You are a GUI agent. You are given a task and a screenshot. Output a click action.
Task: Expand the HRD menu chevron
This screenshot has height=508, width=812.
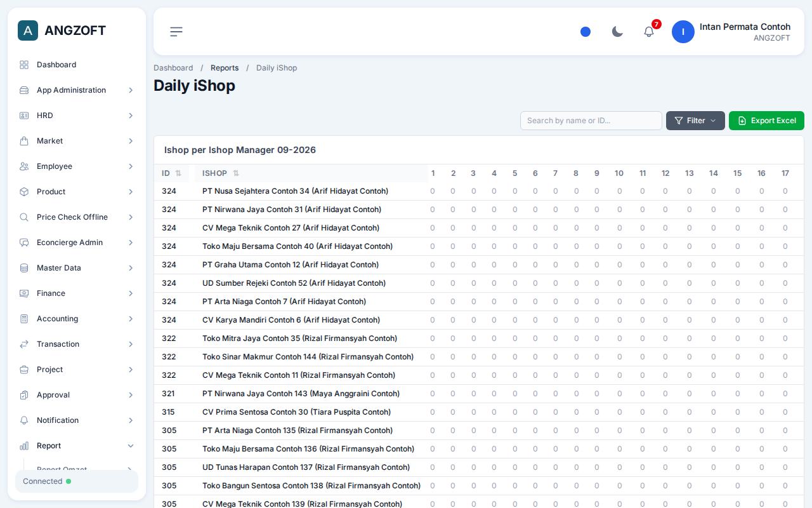pos(131,116)
